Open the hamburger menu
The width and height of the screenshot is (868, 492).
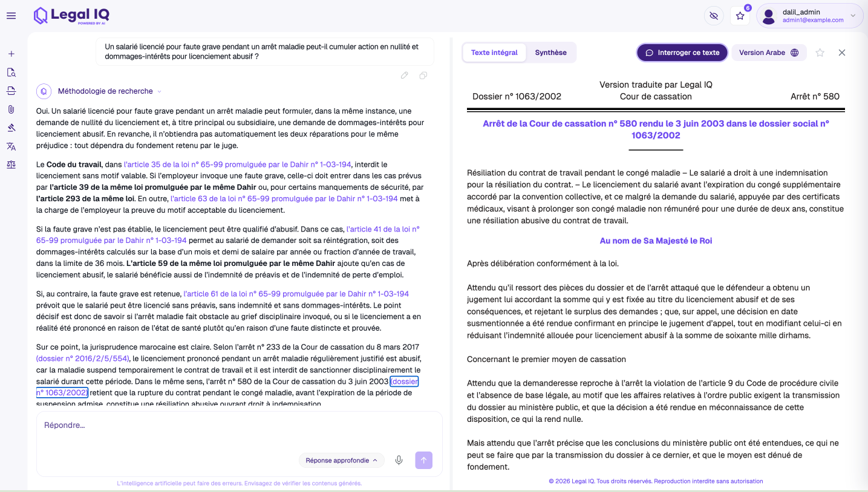11,16
